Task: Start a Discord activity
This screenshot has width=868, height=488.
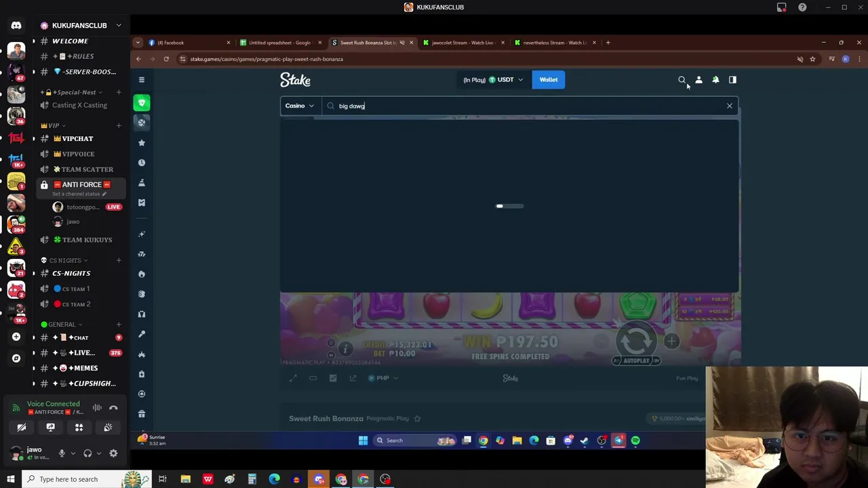Action: point(79,428)
